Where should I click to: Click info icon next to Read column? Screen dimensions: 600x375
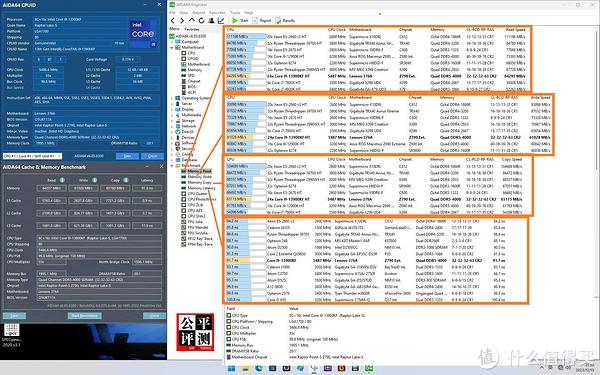point(62,180)
